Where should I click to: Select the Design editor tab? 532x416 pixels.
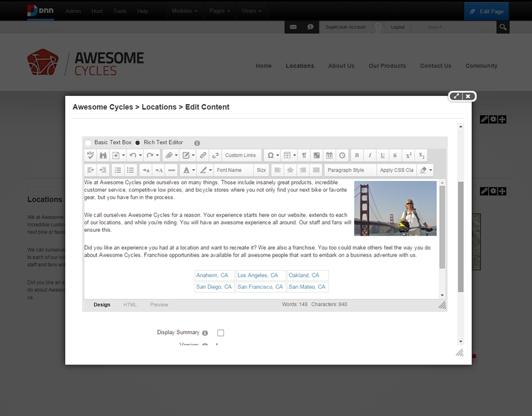(102, 304)
